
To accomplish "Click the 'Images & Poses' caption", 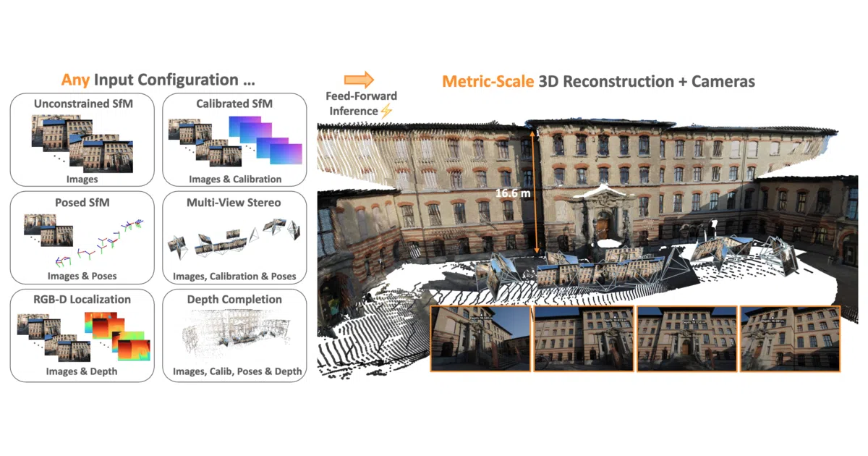I will [x=82, y=276].
